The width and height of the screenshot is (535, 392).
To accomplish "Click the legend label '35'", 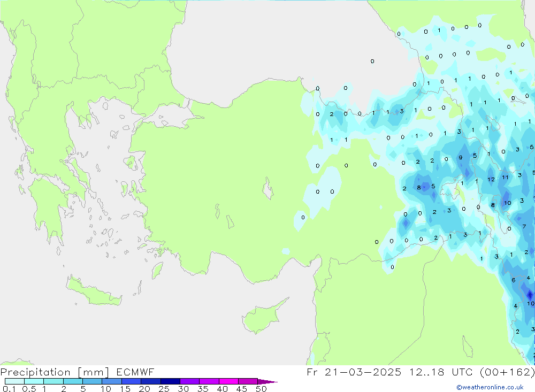I will (203, 389).
